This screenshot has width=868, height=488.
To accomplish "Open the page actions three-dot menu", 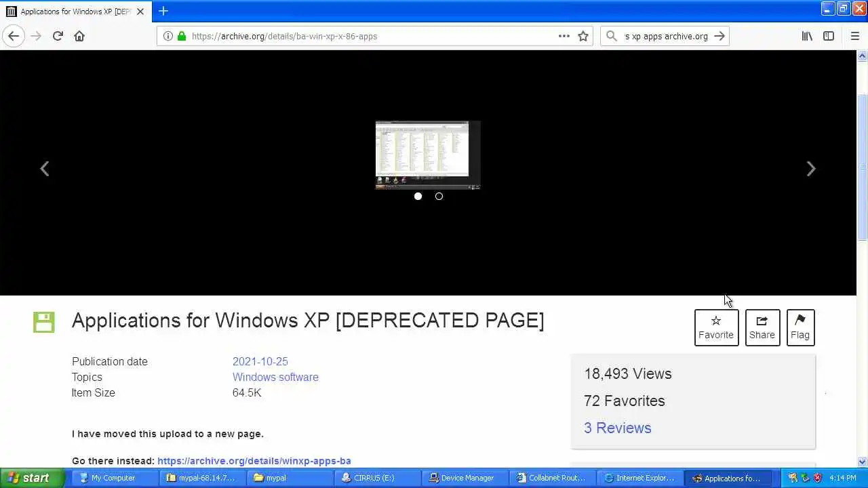I will (564, 36).
